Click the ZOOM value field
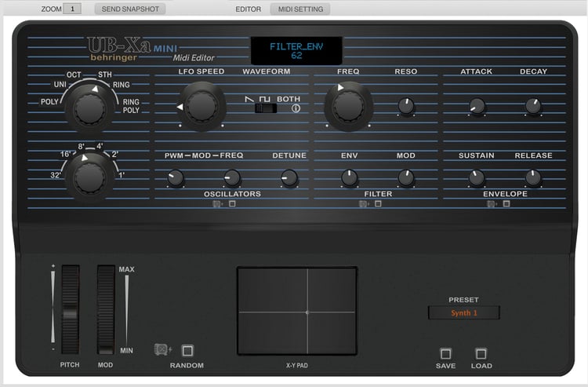This screenshot has height=387, width=588. pos(72,9)
